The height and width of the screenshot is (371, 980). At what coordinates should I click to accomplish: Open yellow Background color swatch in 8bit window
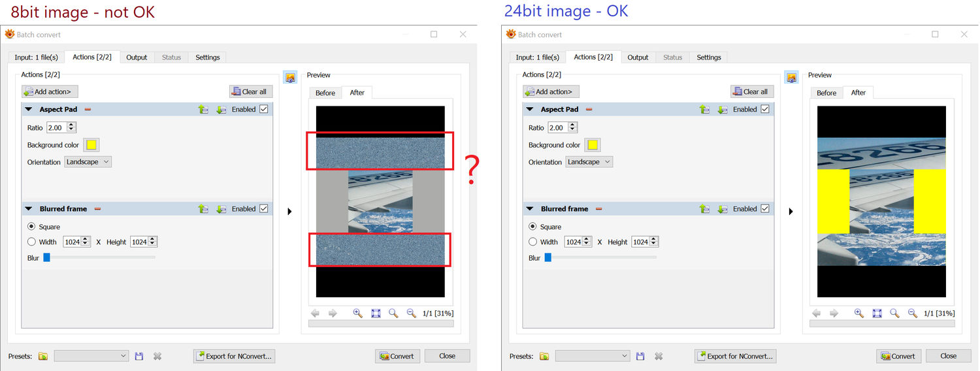point(91,145)
